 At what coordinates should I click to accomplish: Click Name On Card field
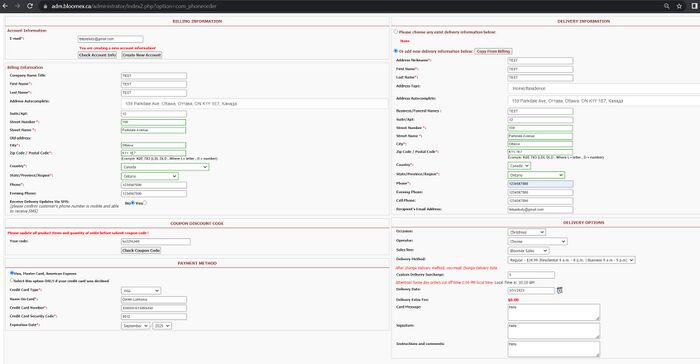tap(154, 300)
